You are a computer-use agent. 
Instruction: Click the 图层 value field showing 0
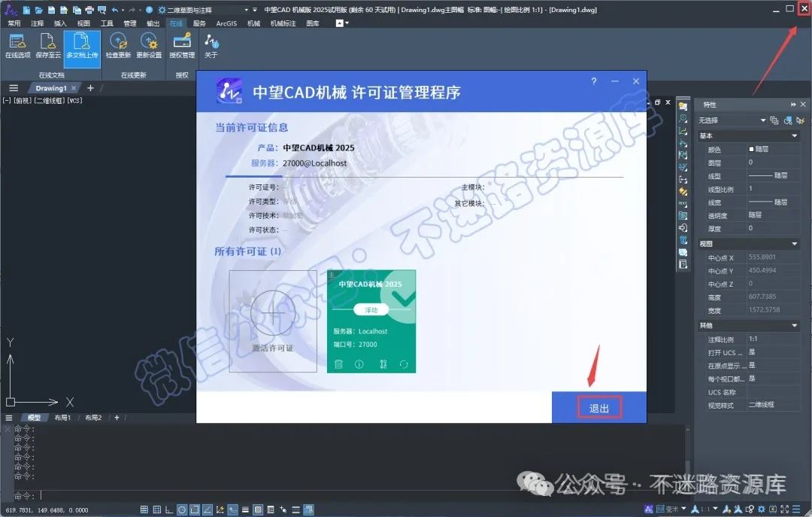coord(774,163)
